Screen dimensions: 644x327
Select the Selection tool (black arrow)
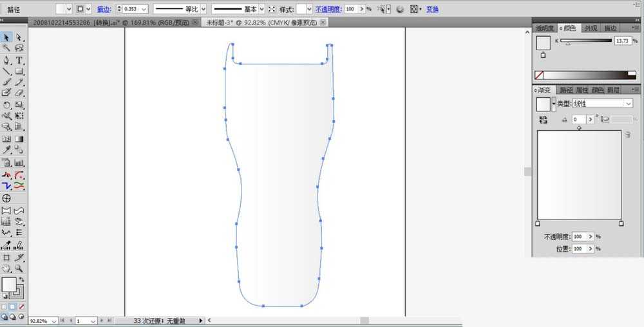click(6, 37)
